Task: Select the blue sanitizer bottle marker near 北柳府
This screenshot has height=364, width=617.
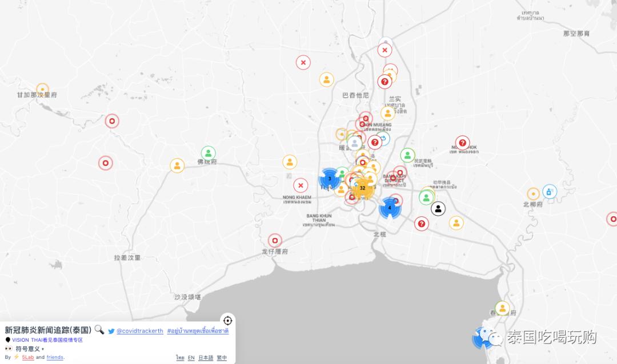Action: click(x=550, y=192)
